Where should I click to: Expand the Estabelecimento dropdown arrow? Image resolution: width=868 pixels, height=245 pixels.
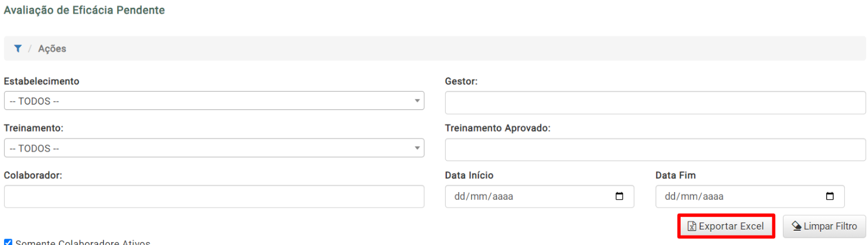click(417, 101)
